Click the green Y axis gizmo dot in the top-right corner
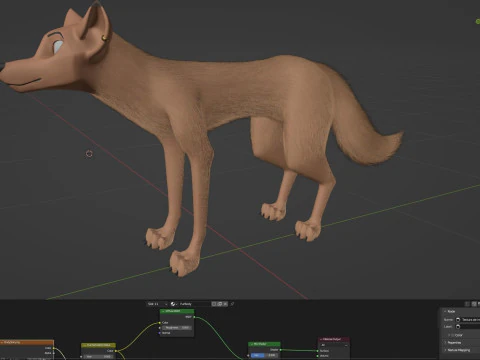 (478, 22)
